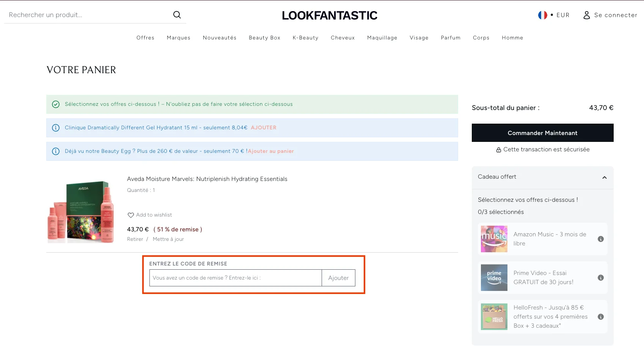Open the Cheveux menu

pos(342,38)
